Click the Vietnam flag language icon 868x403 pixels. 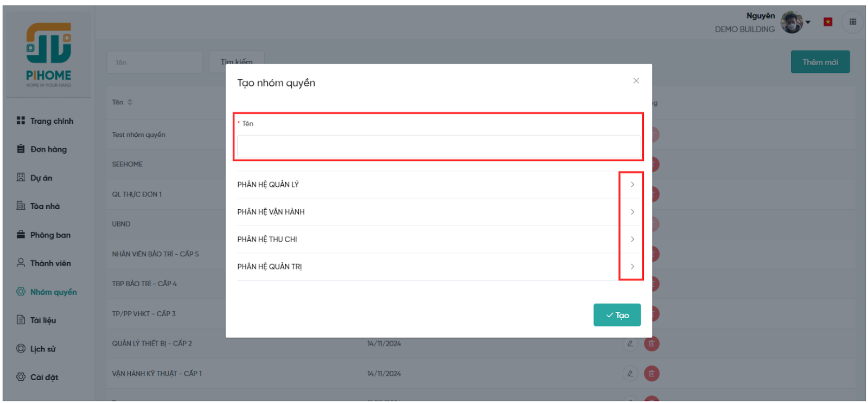coord(827,22)
